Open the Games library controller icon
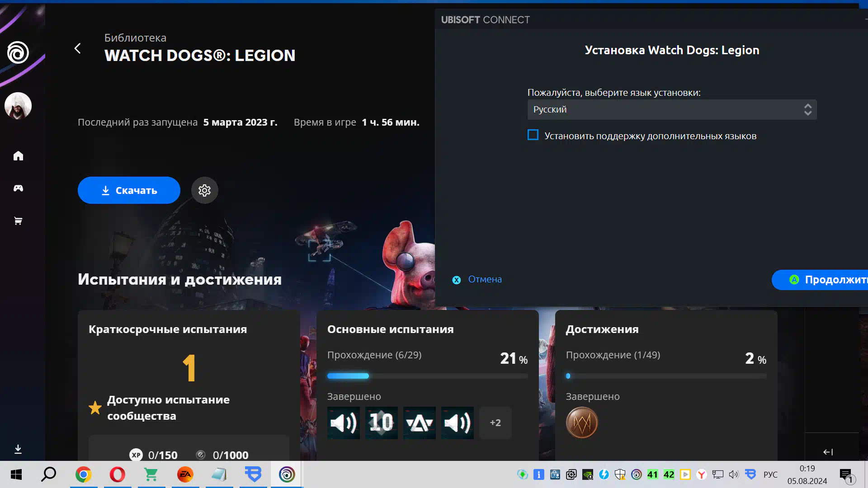Image resolution: width=868 pixels, height=488 pixels. coord(18,188)
